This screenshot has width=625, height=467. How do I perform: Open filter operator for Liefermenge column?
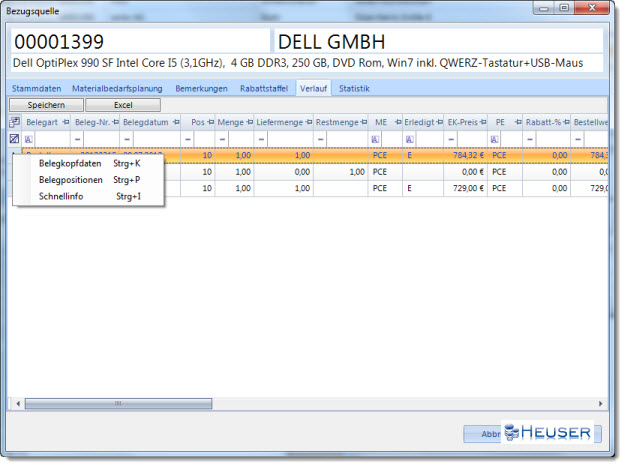coord(261,139)
